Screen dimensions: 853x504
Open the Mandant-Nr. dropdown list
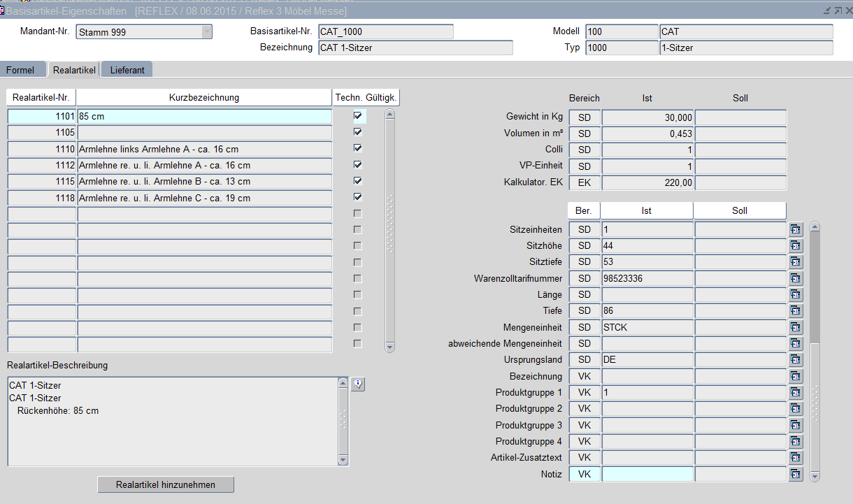(x=206, y=32)
